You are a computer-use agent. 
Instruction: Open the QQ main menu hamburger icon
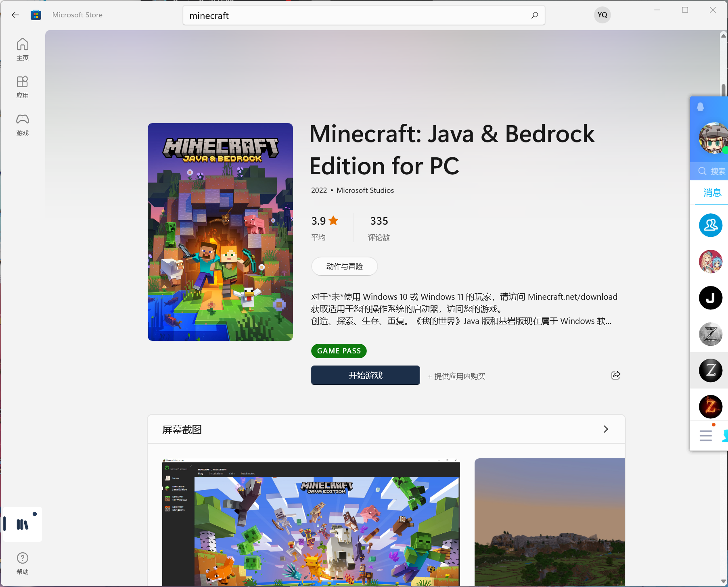(x=706, y=436)
